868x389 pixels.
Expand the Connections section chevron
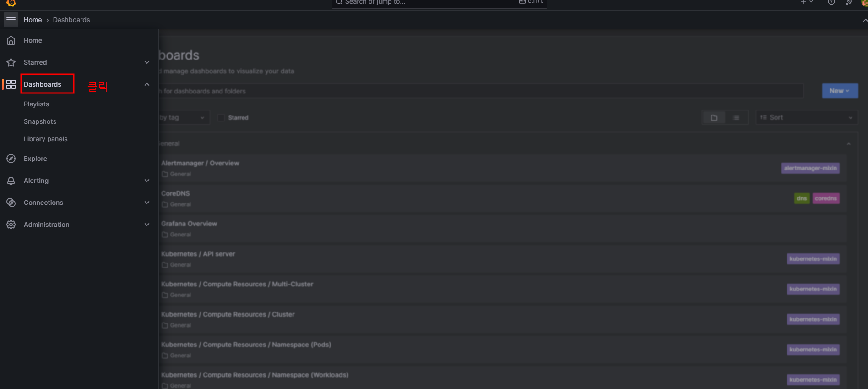(x=147, y=203)
